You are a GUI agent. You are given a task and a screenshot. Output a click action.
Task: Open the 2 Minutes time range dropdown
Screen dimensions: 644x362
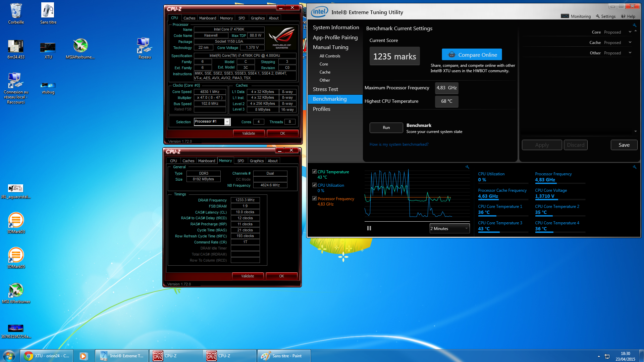click(x=449, y=229)
